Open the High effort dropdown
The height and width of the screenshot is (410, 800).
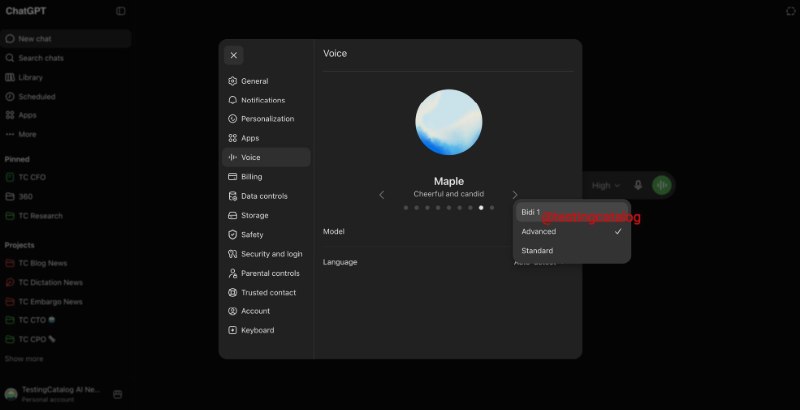[x=606, y=186]
